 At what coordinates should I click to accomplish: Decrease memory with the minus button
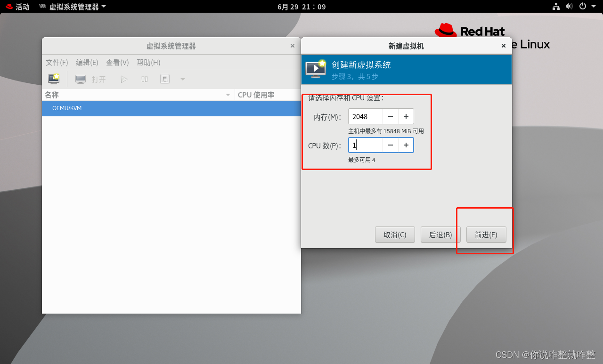pyautogui.click(x=391, y=116)
